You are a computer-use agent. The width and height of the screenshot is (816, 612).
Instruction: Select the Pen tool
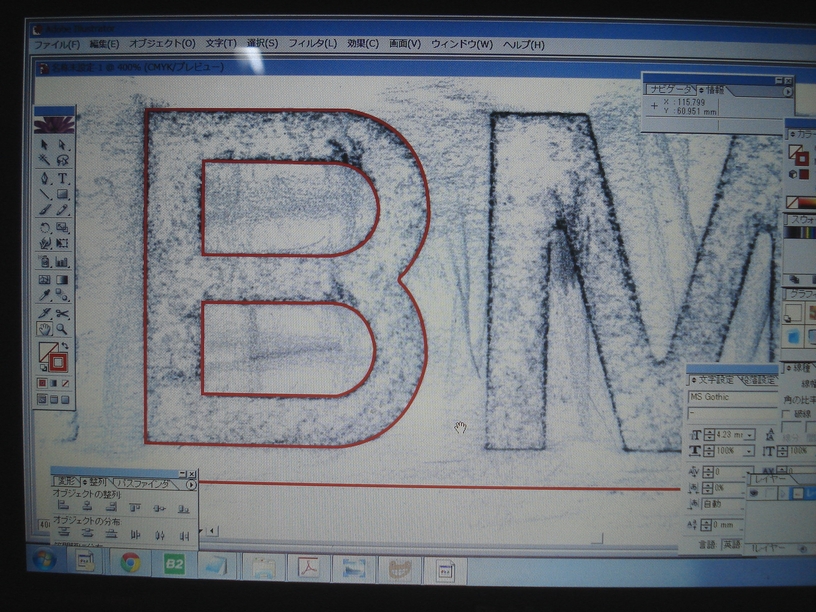[x=45, y=178]
